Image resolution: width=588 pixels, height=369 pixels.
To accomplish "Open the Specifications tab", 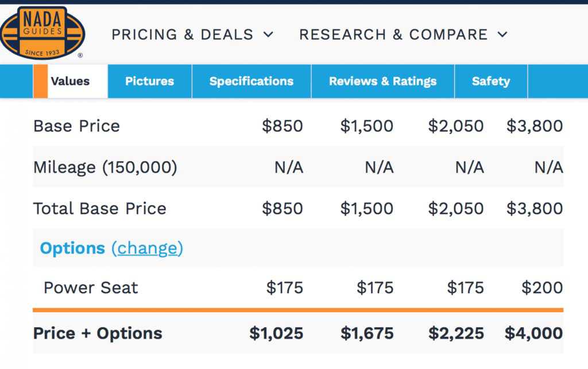I will click(251, 81).
